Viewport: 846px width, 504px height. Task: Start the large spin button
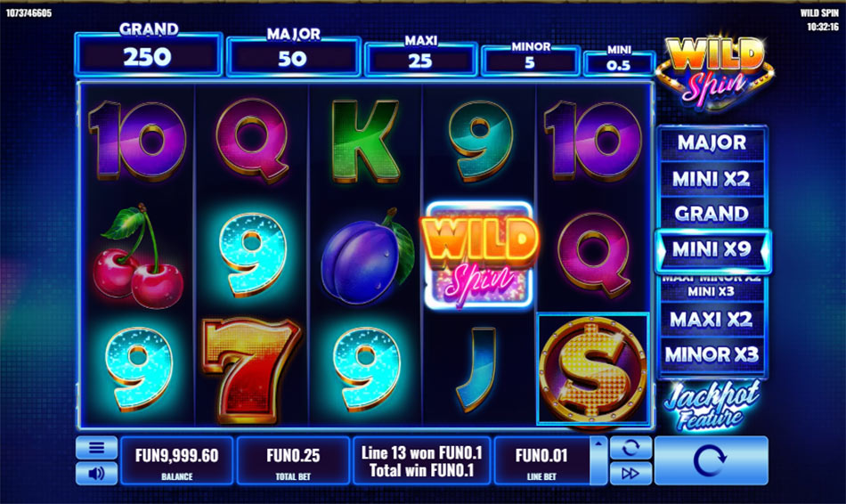coord(711,460)
